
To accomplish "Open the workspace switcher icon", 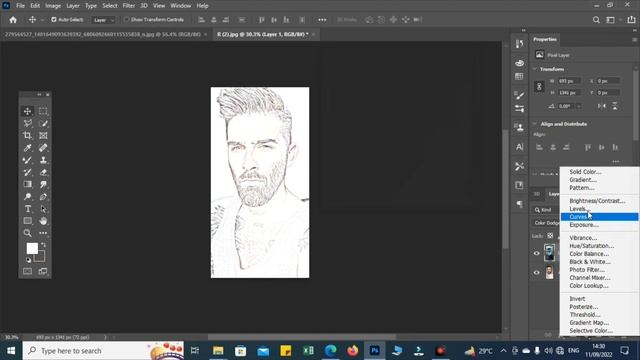I will point(611,20).
